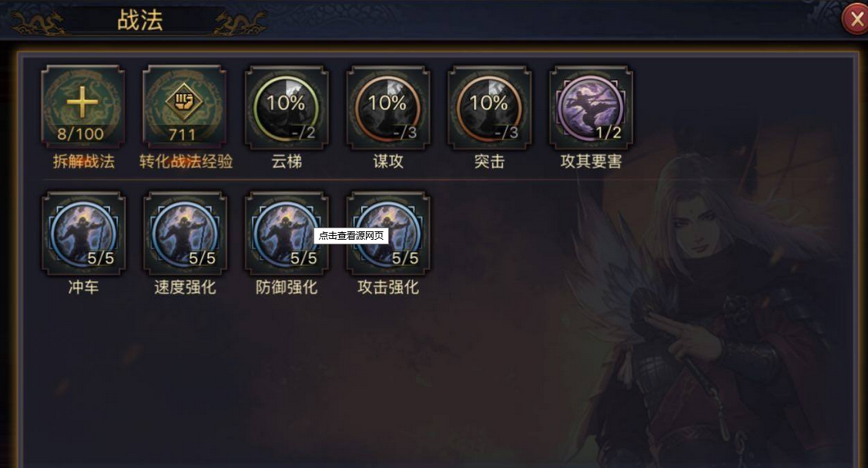Click the 8/100 counter on 拆解战法
Screen dimensions: 868x468
81,134
